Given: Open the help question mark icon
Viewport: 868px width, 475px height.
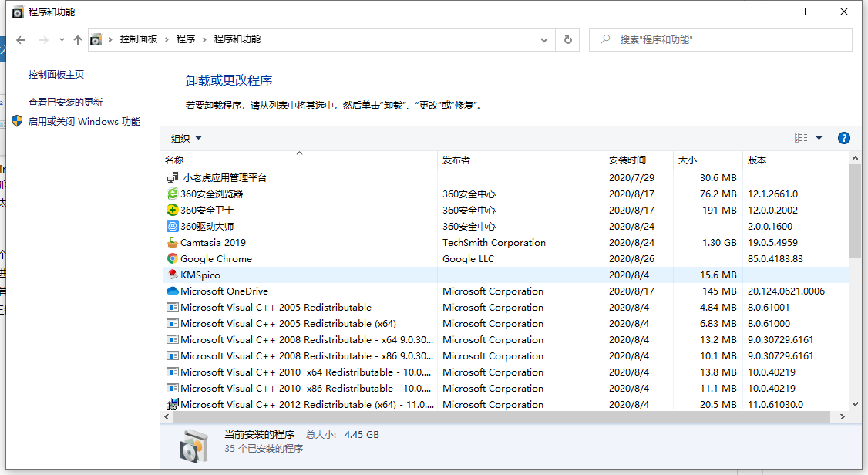Looking at the screenshot, I should (843, 138).
